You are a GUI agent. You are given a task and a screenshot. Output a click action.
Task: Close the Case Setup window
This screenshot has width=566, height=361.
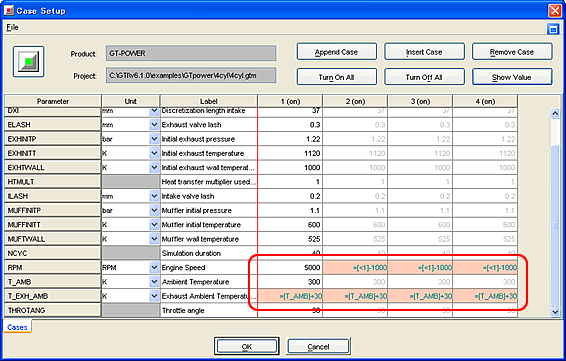tap(554, 10)
